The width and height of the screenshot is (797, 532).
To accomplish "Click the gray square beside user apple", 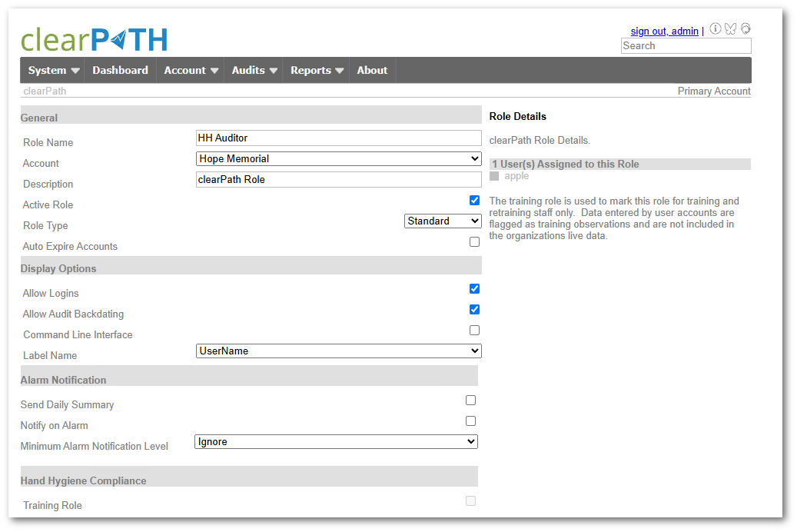I will tap(494, 176).
